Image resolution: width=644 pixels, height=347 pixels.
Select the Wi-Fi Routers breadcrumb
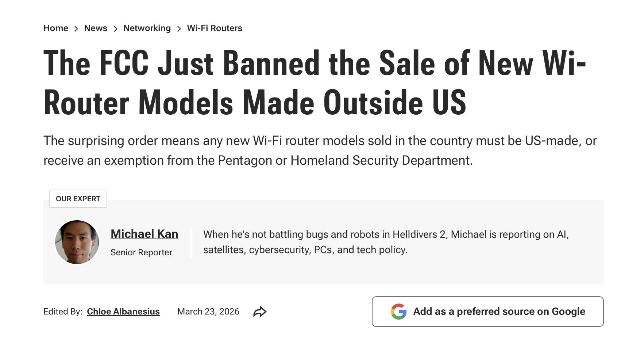(215, 28)
